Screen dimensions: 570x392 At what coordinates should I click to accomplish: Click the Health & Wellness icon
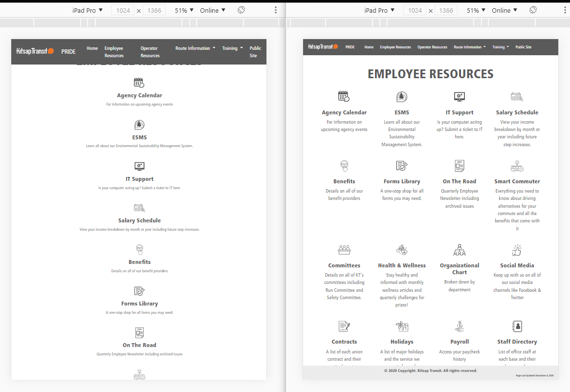click(402, 250)
